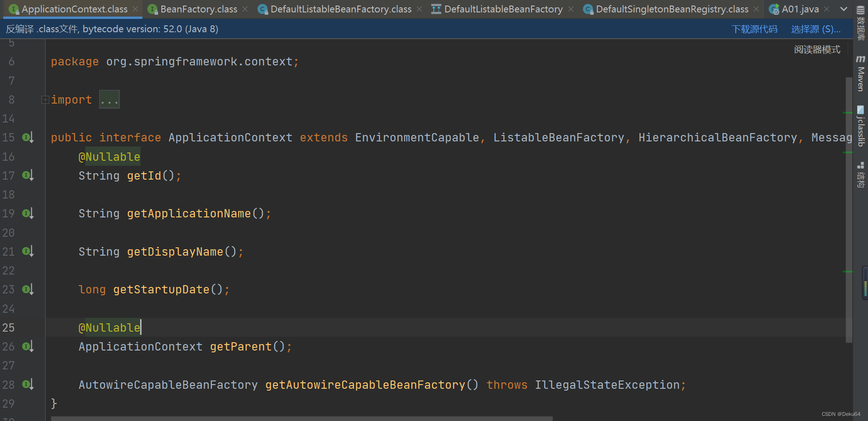Open the 结构 structure tool window
Screen dimensions: 868x421
click(x=860, y=174)
